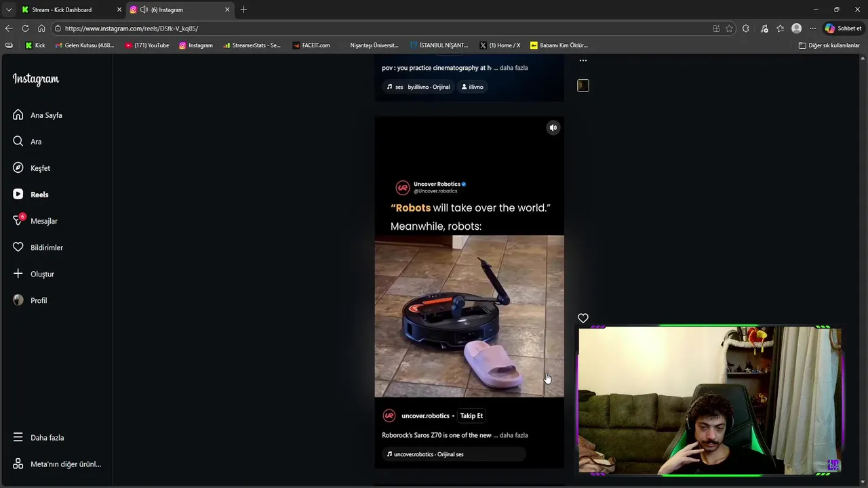Open (1) Home / X bookmark
Image resolution: width=868 pixels, height=488 pixels.
click(500, 45)
